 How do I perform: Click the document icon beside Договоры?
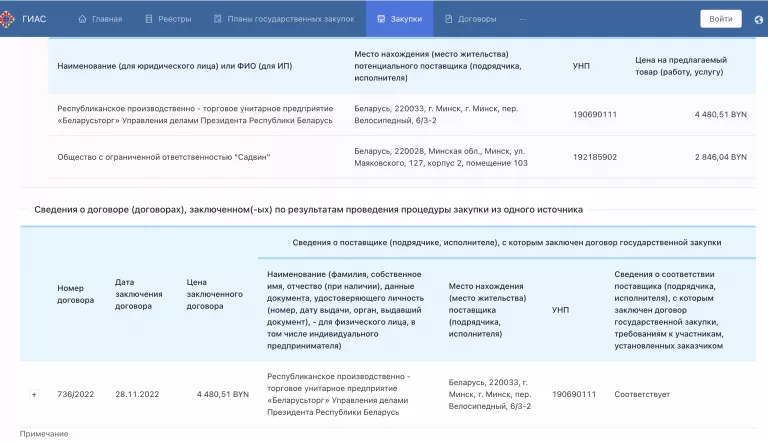click(449, 19)
